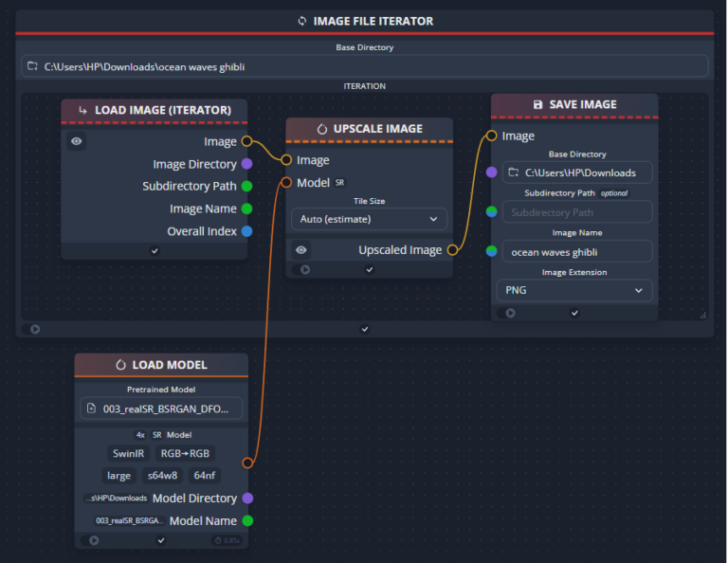The height and width of the screenshot is (563, 728).
Task: Click the play icon at Load Model footer
Action: point(93,540)
